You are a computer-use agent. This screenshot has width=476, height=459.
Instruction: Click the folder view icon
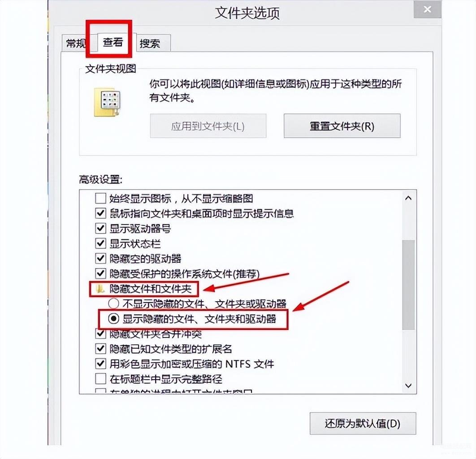[x=108, y=102]
